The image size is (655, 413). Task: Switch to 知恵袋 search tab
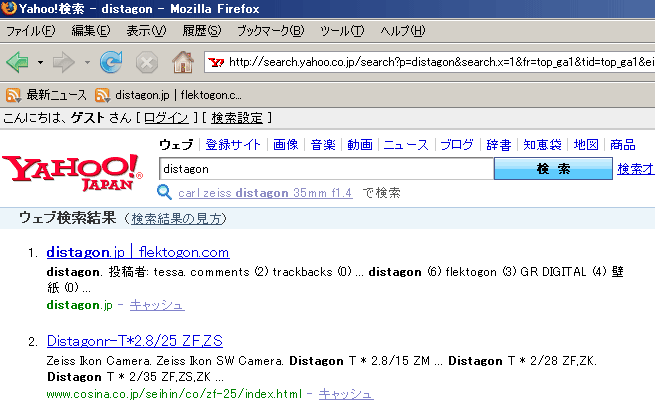click(x=542, y=144)
